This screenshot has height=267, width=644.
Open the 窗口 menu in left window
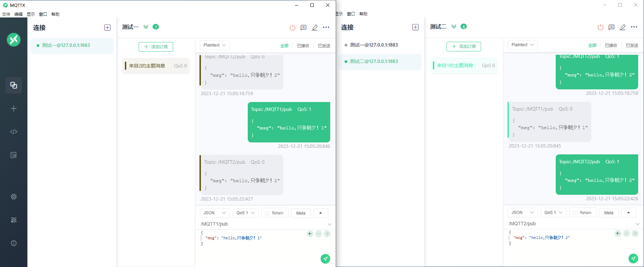tap(43, 14)
